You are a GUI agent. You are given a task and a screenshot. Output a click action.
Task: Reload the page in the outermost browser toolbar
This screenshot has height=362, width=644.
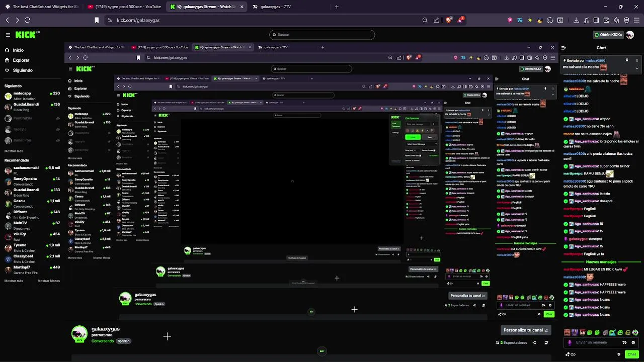point(27,20)
